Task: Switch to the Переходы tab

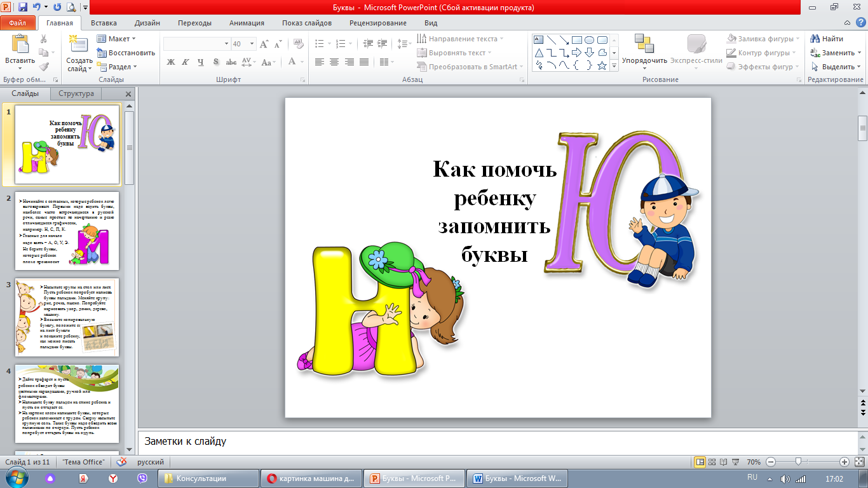Action: [195, 23]
